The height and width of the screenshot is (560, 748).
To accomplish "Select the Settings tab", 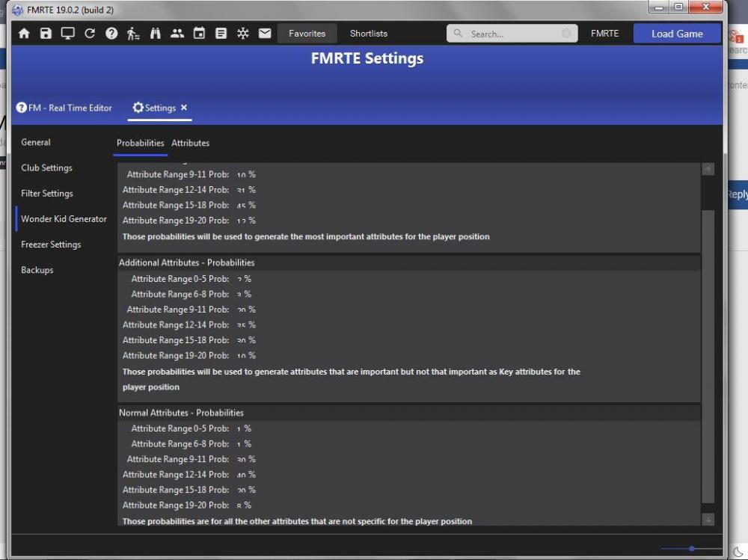I will click(x=160, y=108).
